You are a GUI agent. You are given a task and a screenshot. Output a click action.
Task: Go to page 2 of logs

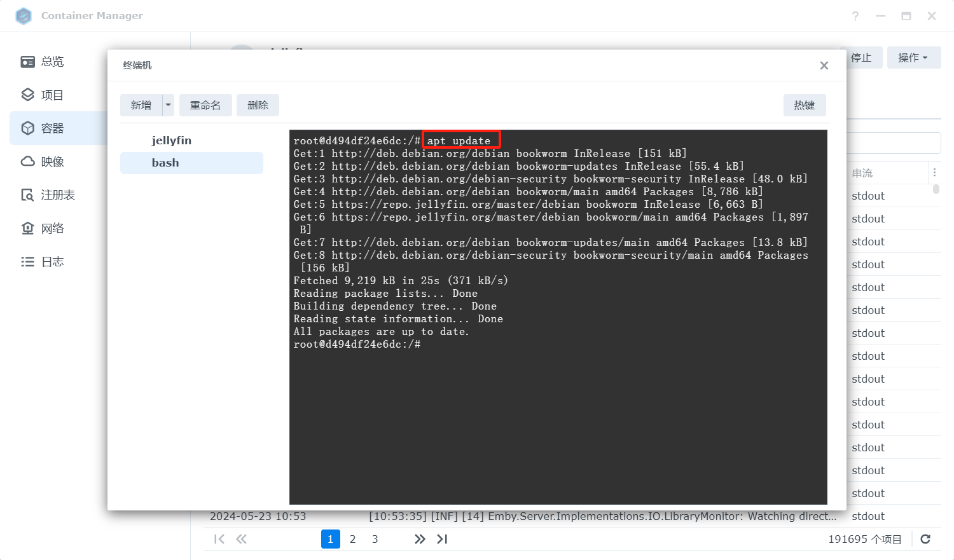pyautogui.click(x=352, y=539)
